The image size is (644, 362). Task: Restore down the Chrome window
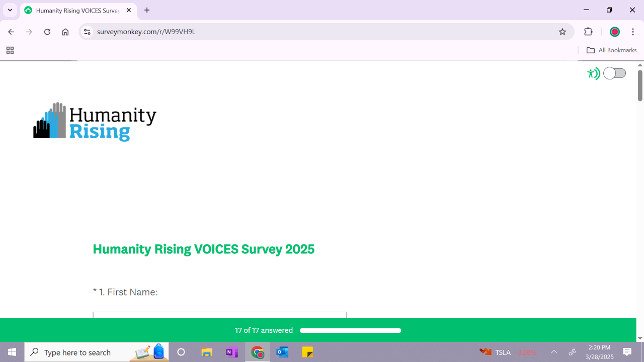click(x=609, y=10)
